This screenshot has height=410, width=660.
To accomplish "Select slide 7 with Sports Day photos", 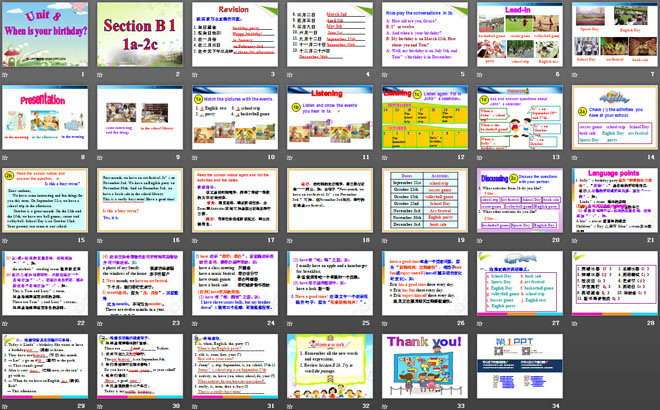I will [615, 34].
